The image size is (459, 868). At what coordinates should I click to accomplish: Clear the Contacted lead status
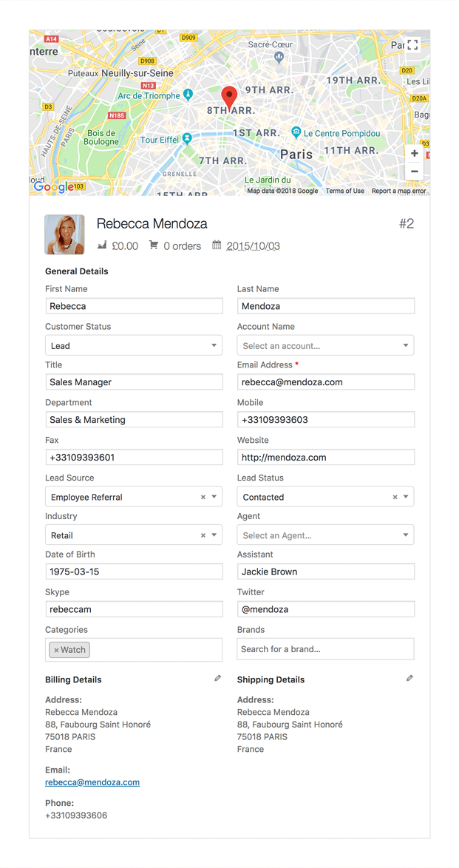point(395,497)
